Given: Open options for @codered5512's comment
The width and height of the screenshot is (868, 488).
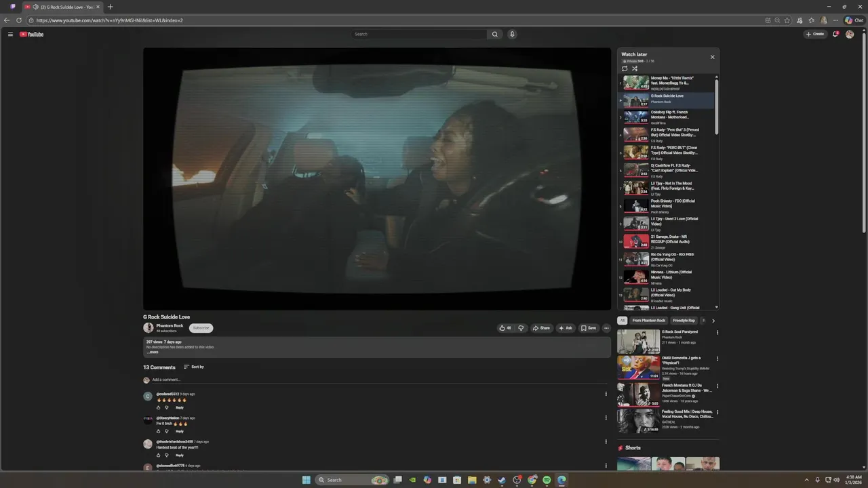Looking at the screenshot, I should pyautogui.click(x=606, y=394).
